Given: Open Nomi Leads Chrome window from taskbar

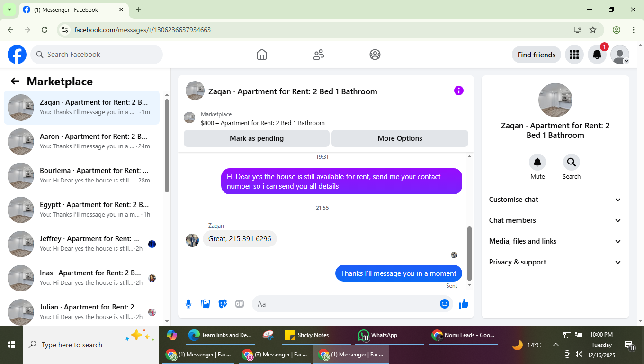Looking at the screenshot, I should [x=463, y=335].
